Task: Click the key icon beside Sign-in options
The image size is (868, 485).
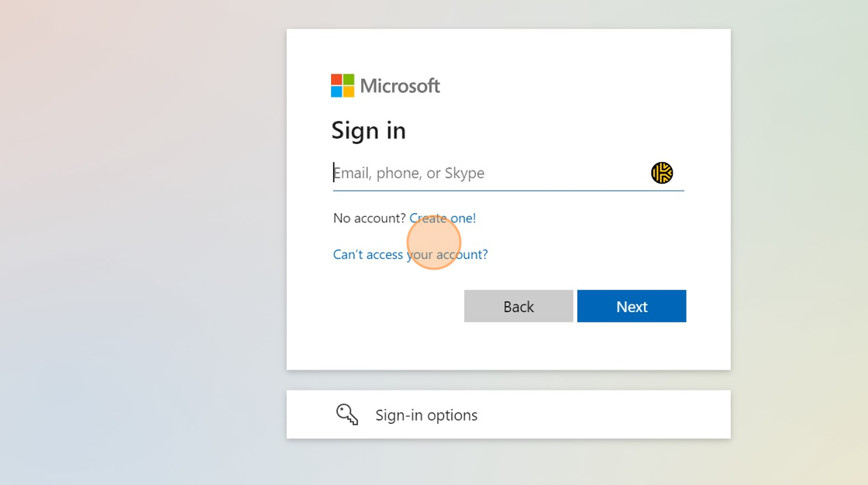Action: pyautogui.click(x=347, y=414)
